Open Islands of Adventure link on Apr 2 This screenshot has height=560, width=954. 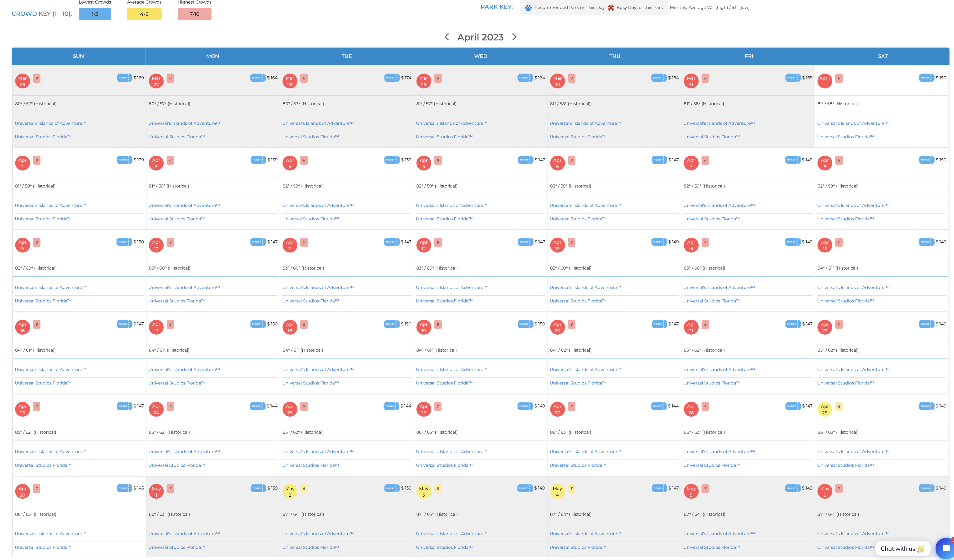point(50,206)
